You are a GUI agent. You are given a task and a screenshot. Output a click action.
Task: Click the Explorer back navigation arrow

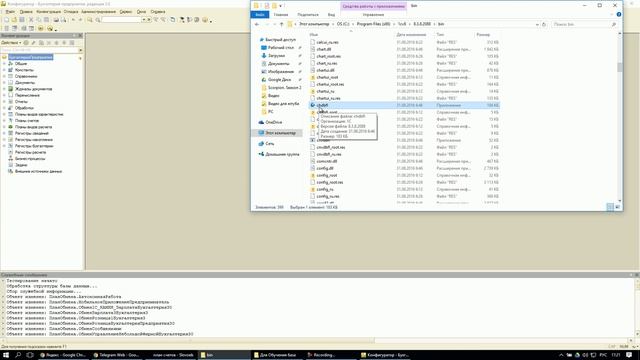[257, 24]
